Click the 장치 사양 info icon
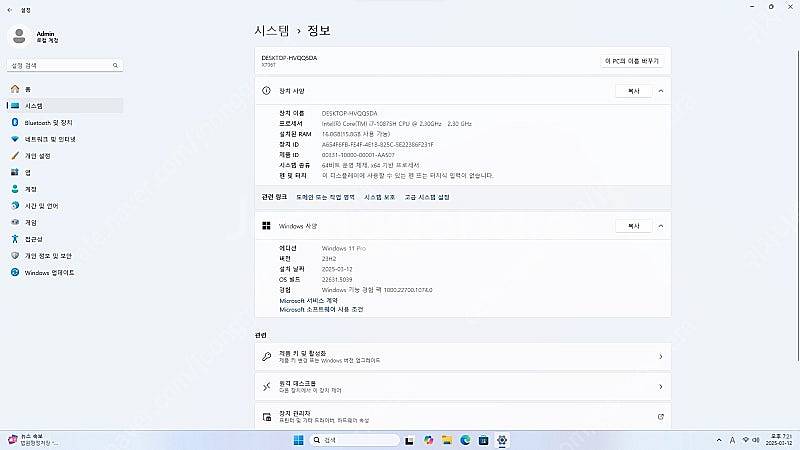The width and height of the screenshot is (800, 450). tap(266, 91)
